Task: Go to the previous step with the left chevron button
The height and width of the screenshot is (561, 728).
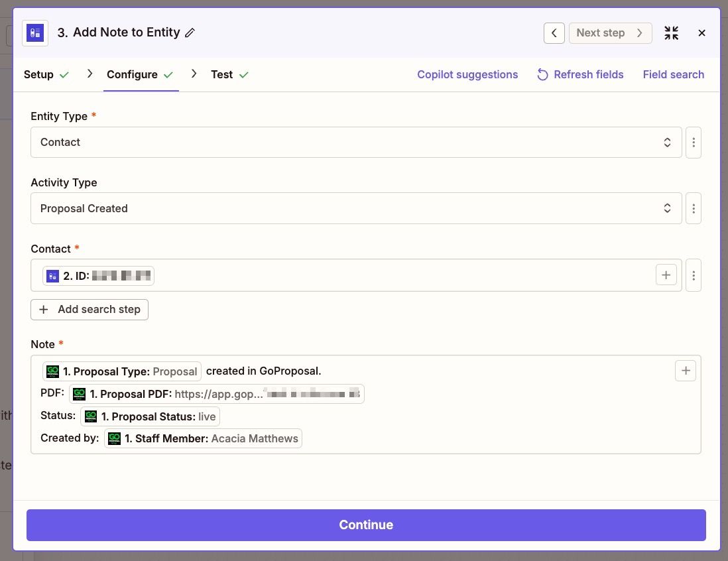Action: (554, 33)
